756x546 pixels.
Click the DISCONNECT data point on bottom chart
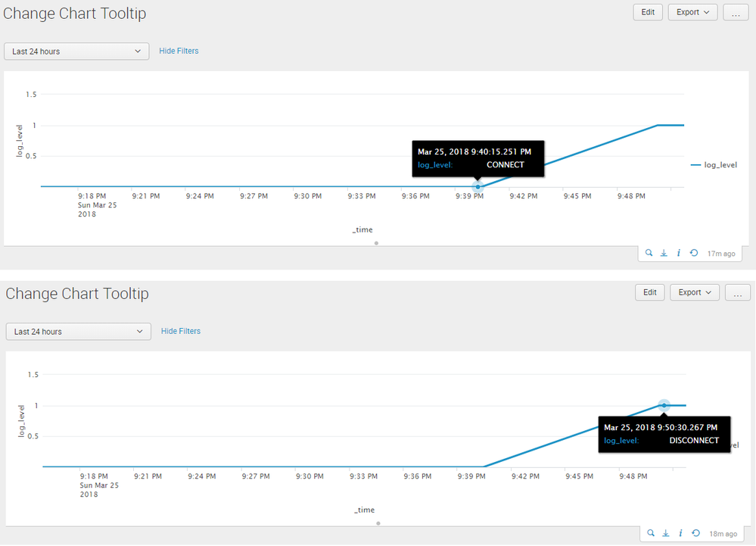664,406
